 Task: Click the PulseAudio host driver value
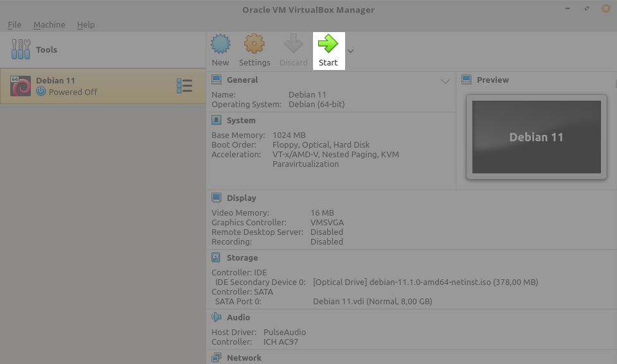[x=285, y=332]
